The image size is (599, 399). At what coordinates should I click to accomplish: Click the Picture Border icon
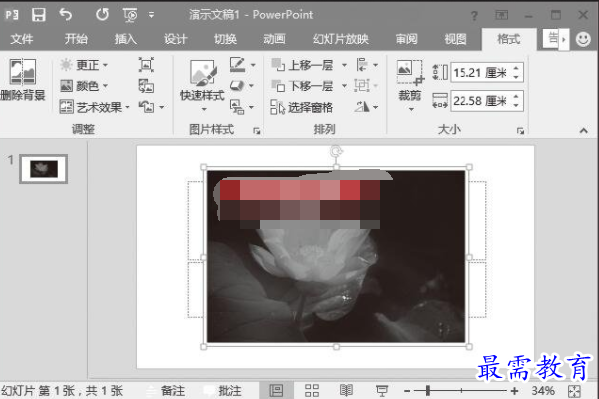click(238, 65)
